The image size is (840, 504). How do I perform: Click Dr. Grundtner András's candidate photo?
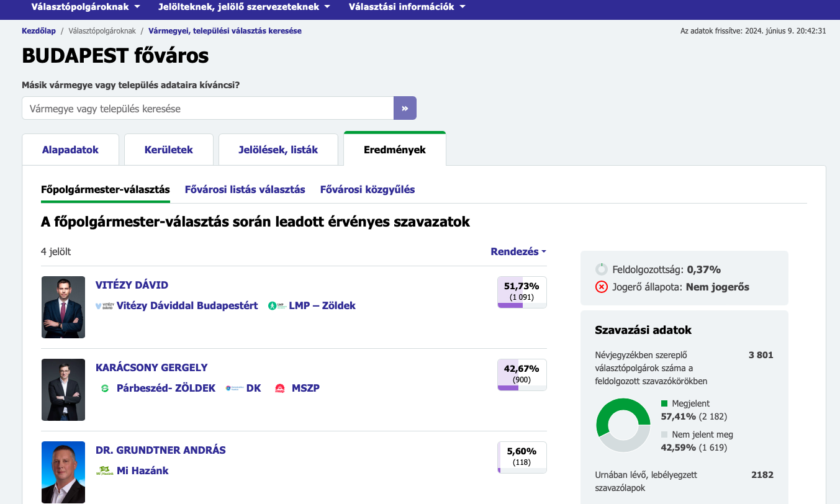(x=63, y=472)
